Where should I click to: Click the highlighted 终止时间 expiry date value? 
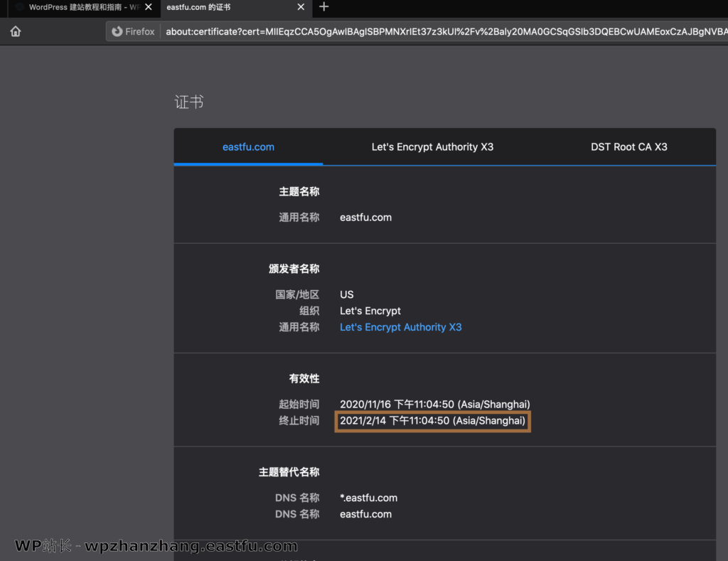click(x=432, y=421)
